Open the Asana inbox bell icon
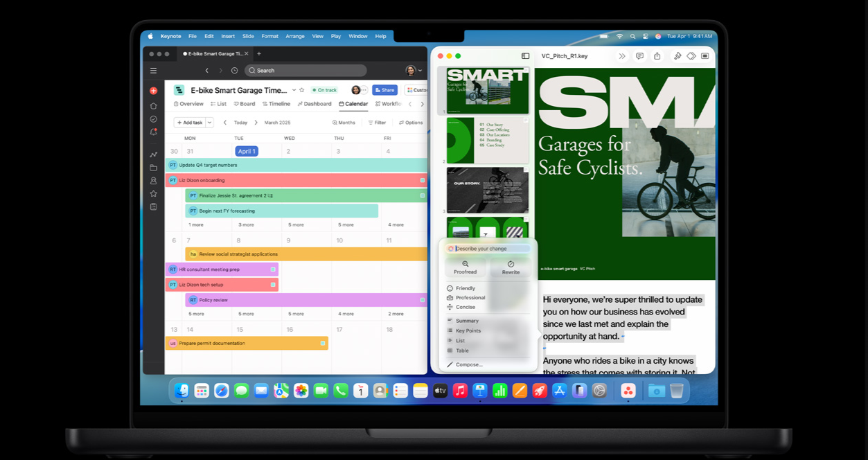The image size is (868, 460). (154, 132)
